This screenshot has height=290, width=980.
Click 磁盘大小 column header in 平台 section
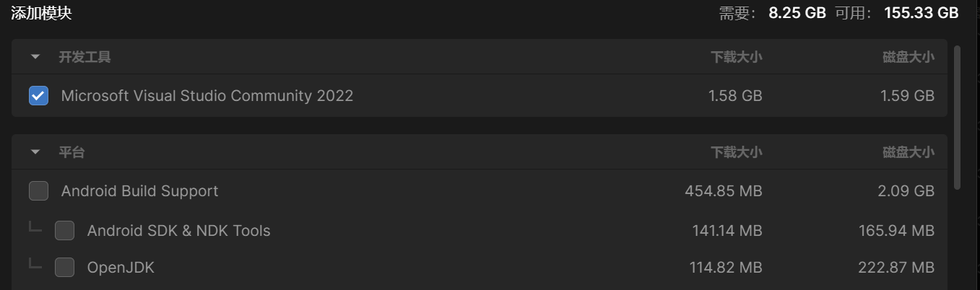pos(908,152)
